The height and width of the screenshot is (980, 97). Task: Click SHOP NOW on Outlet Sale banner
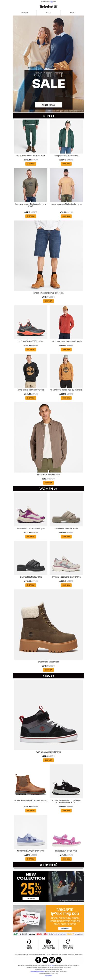[x=48, y=105]
